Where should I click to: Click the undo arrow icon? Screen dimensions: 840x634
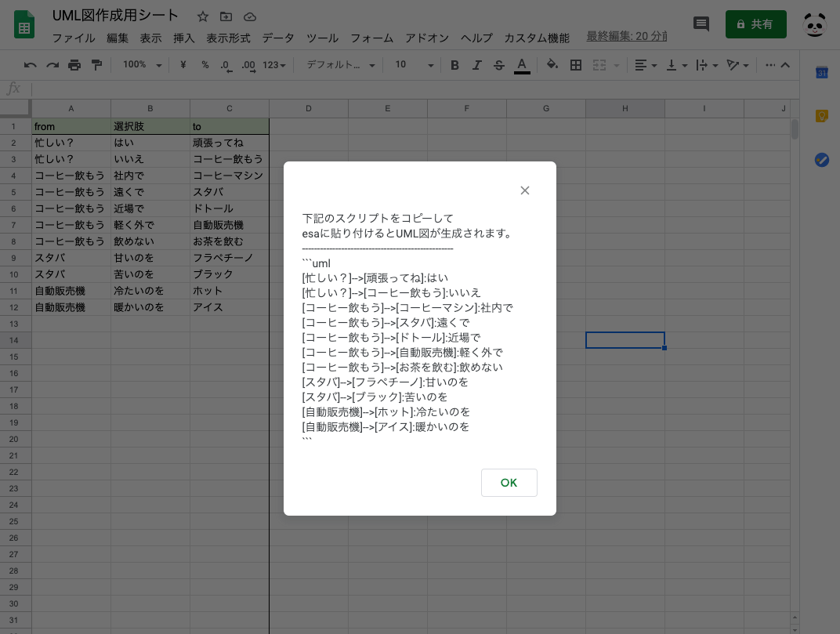click(31, 65)
